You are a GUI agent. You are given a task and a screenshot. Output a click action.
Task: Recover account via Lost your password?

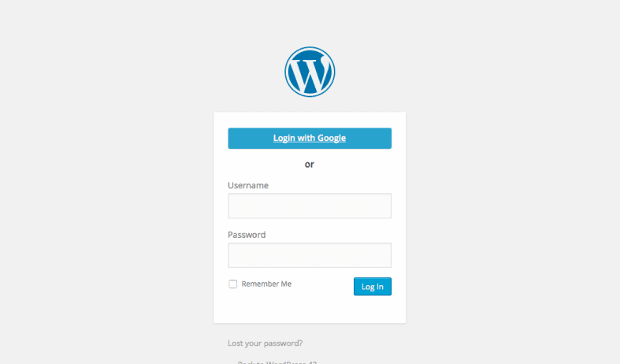pyautogui.click(x=265, y=343)
